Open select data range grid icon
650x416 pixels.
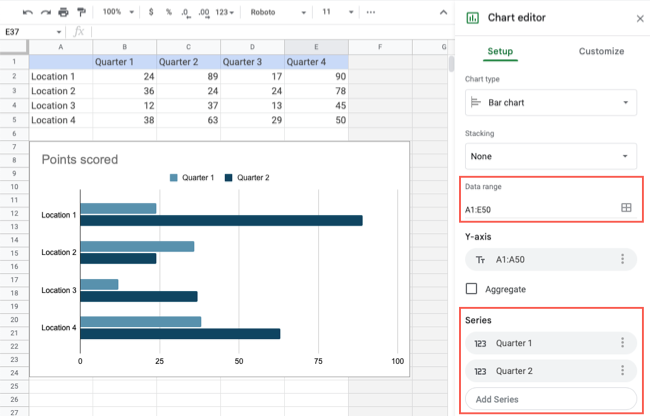[626, 208]
